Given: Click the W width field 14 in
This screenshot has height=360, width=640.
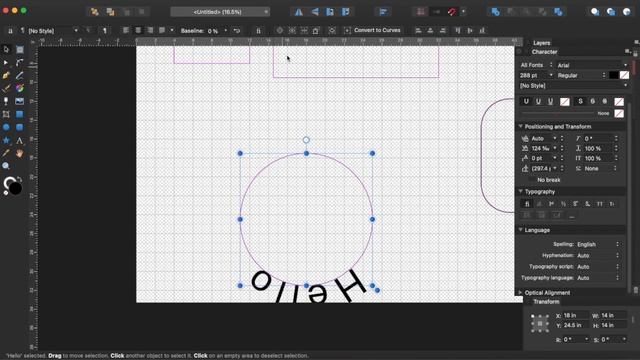Looking at the screenshot, I should click(613, 316).
